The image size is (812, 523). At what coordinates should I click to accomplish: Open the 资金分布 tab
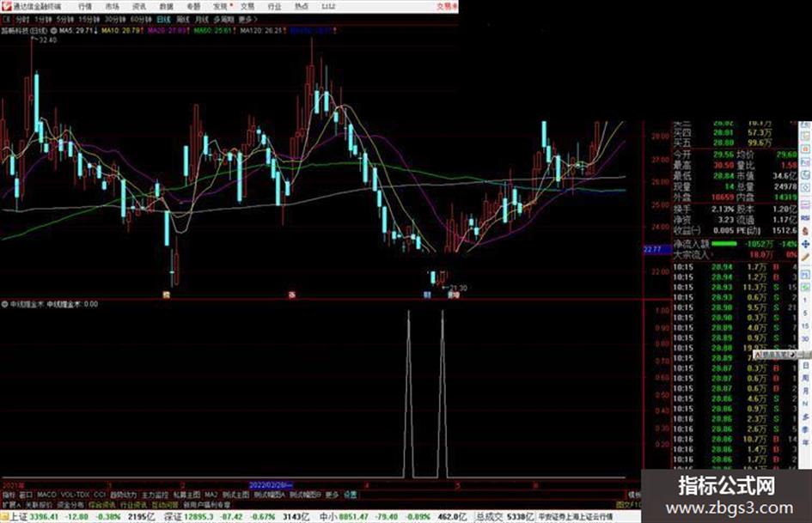tap(70, 504)
